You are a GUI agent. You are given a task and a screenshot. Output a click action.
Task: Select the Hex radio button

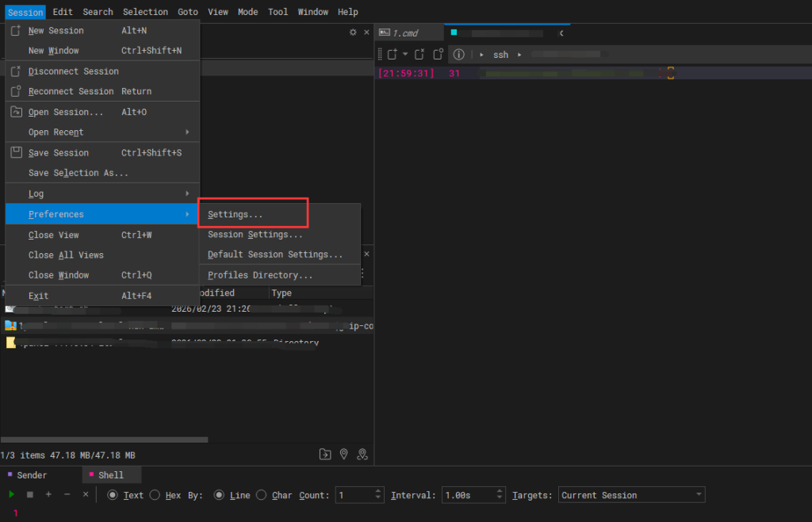click(x=155, y=495)
